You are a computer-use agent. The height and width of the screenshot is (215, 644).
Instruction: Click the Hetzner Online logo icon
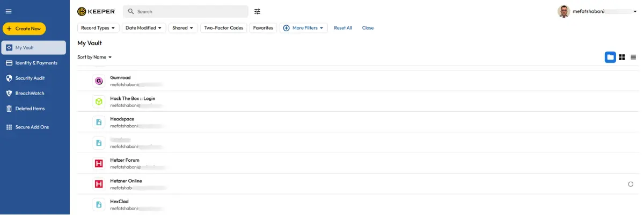tap(99, 184)
